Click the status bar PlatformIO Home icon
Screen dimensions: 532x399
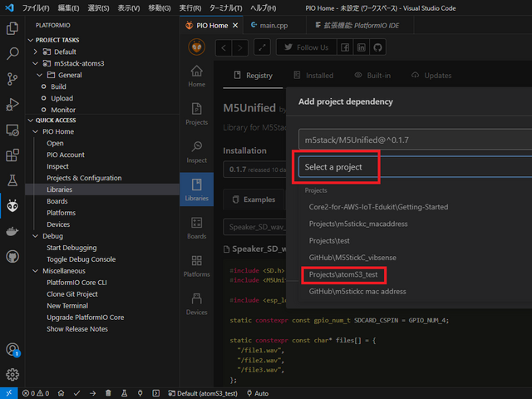pos(61,393)
